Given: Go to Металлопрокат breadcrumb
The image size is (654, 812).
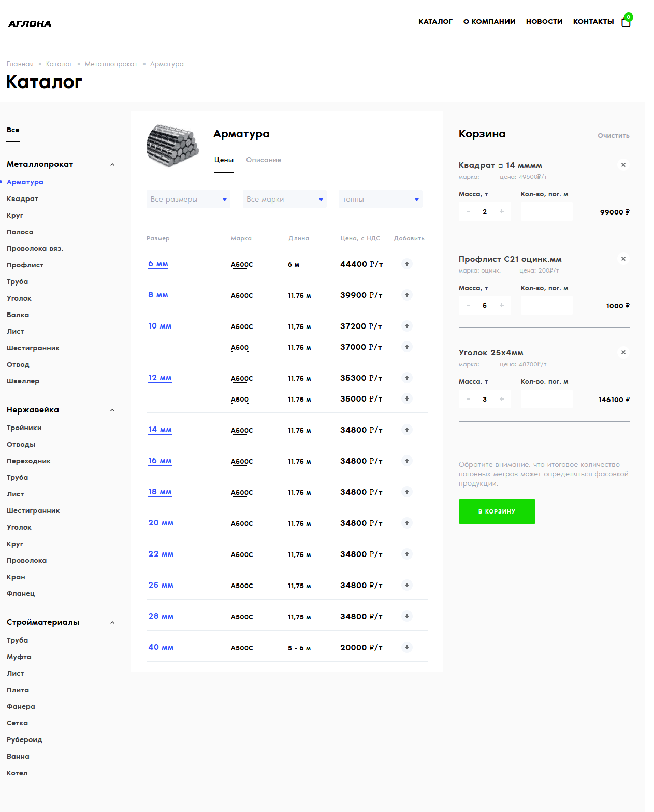Looking at the screenshot, I should click(x=111, y=64).
